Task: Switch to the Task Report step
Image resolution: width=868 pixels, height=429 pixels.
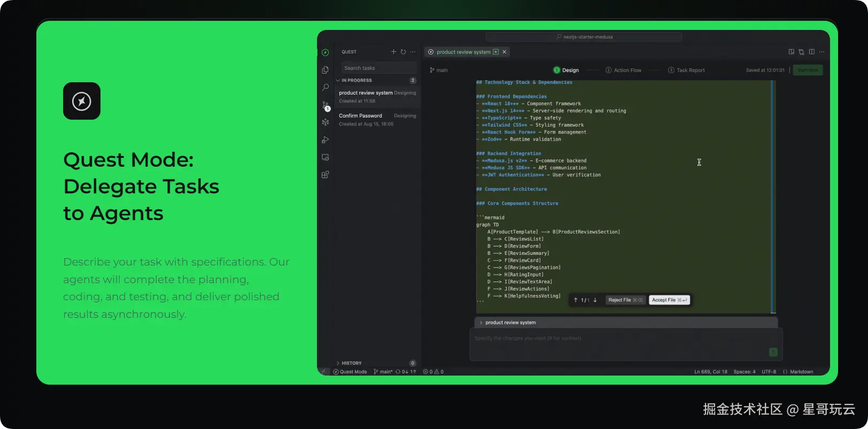Action: (686, 70)
